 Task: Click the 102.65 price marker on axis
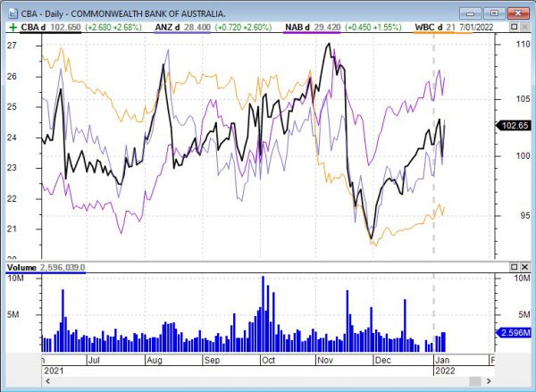(x=514, y=125)
